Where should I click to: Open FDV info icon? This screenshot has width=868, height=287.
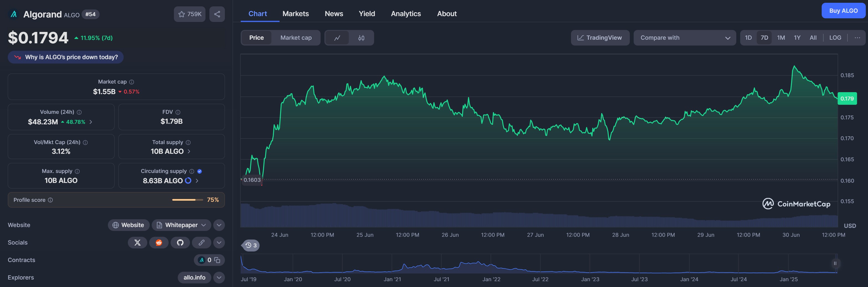pos(178,112)
